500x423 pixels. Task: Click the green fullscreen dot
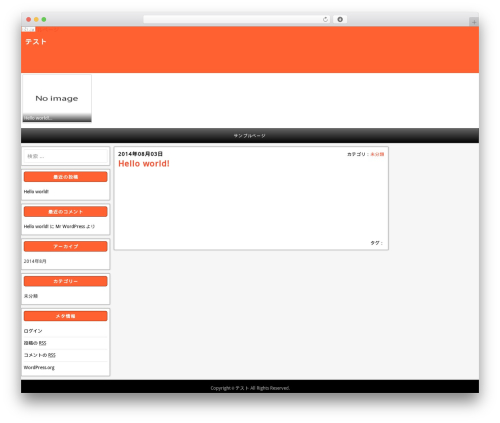click(44, 19)
